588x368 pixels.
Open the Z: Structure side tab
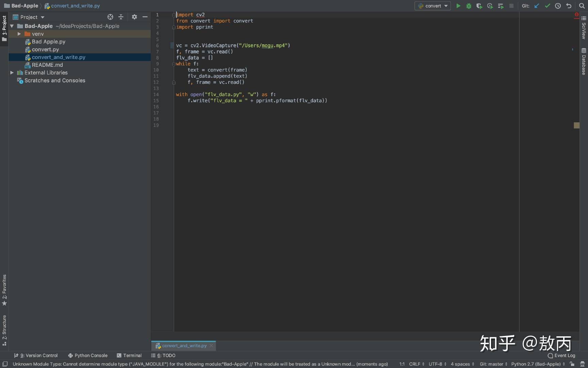(4, 331)
